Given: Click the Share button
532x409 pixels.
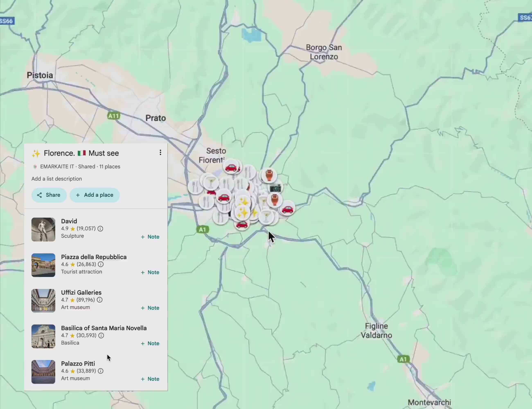Looking at the screenshot, I should coord(49,195).
